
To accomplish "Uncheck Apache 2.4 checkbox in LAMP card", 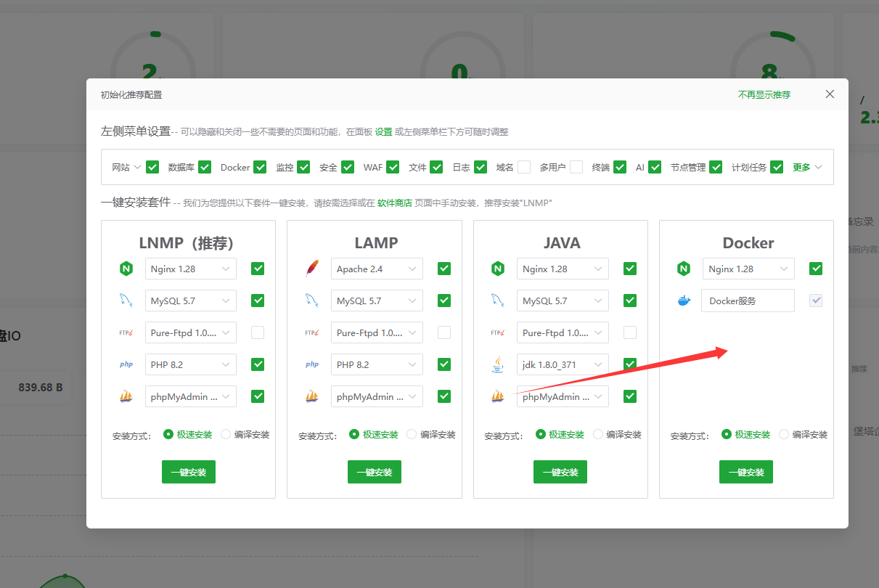I will click(x=444, y=269).
